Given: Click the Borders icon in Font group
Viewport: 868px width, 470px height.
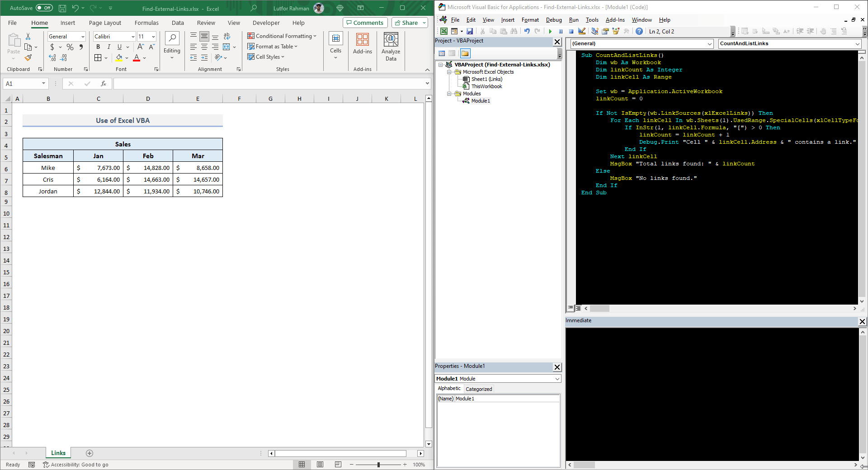Looking at the screenshot, I should pyautogui.click(x=98, y=58).
